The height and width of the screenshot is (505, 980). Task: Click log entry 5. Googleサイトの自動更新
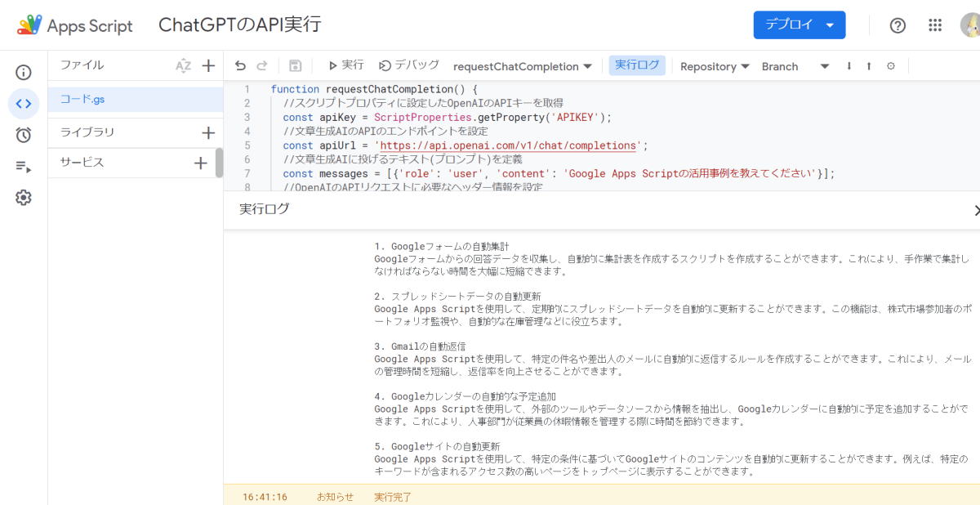click(x=437, y=447)
